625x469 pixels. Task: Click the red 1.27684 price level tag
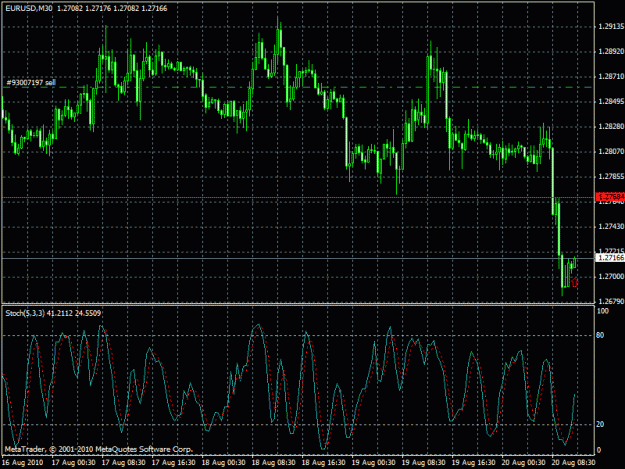(x=610, y=197)
